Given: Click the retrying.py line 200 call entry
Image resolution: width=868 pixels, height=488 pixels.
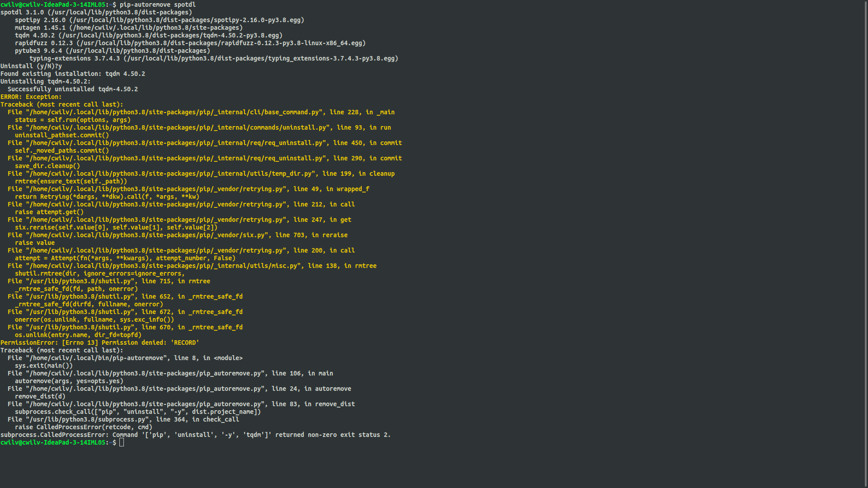Looking at the screenshot, I should (181, 250).
